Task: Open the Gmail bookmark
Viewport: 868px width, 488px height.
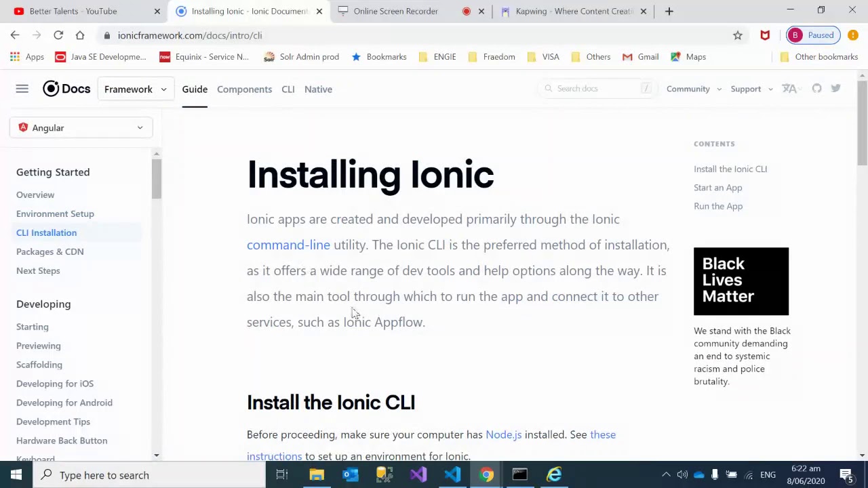Action: [641, 57]
